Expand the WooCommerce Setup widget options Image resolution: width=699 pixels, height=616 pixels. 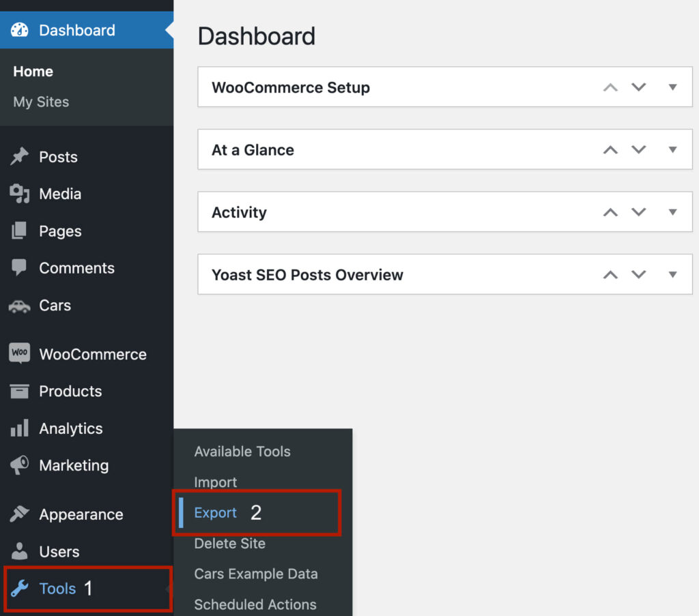point(673,87)
